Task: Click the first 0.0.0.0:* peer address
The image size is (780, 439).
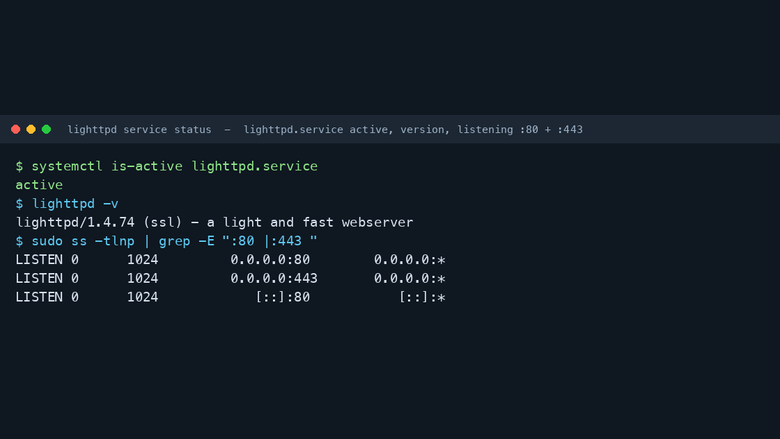Action: coord(410,260)
